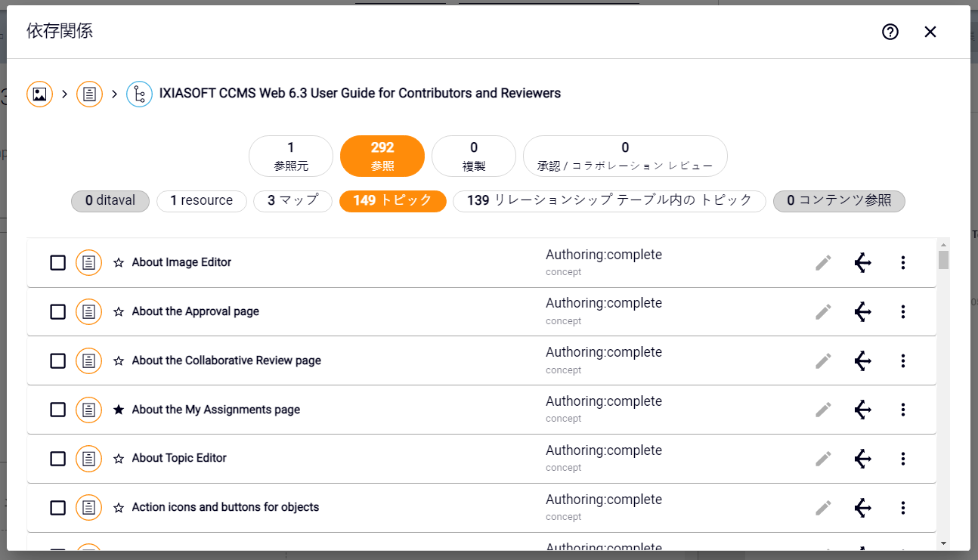This screenshot has height=560, width=978.
Task: Show dependencies arrow for Action icons and buttons
Action: [x=862, y=508]
